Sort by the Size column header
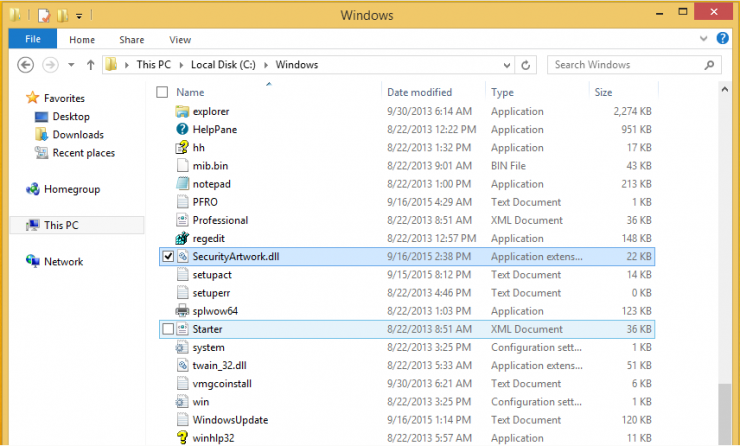 click(603, 92)
